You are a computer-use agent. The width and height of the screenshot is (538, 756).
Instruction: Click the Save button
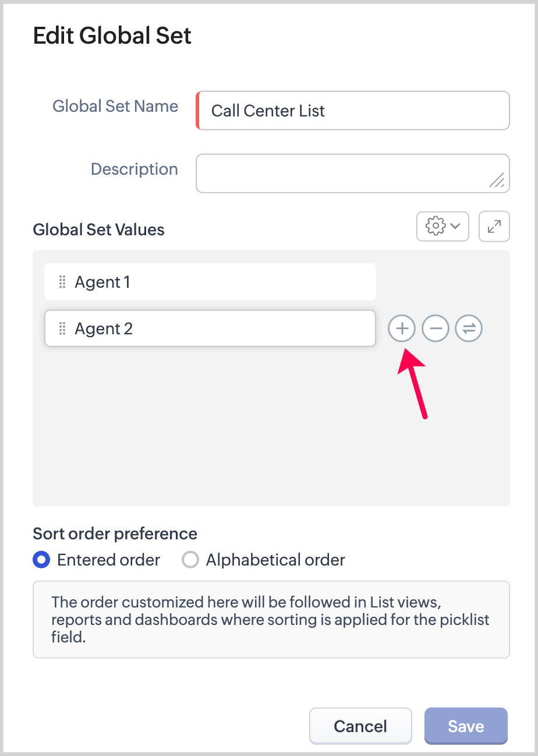coord(466,726)
